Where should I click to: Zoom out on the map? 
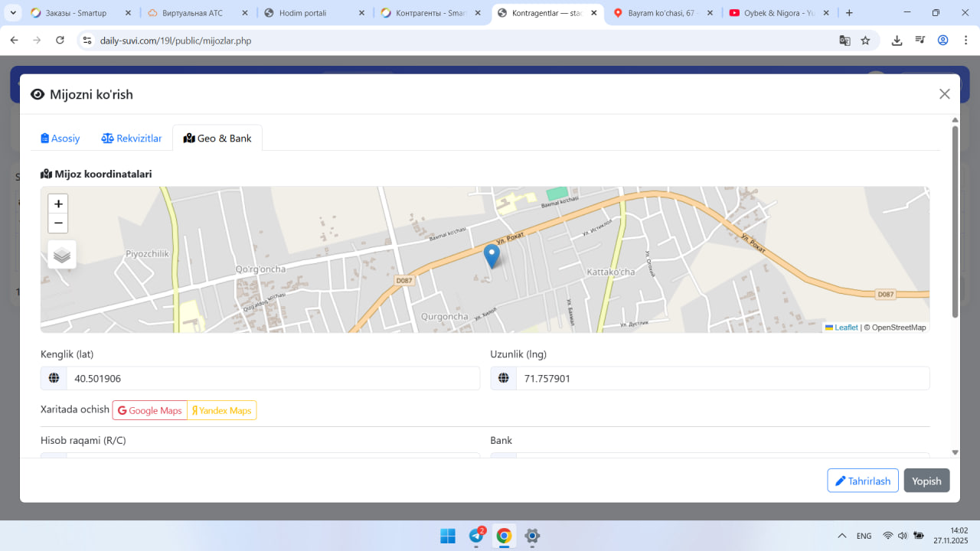pos(58,223)
